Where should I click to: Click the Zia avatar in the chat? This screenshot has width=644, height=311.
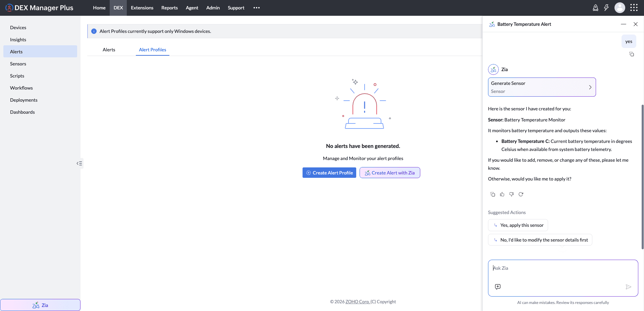tap(493, 69)
